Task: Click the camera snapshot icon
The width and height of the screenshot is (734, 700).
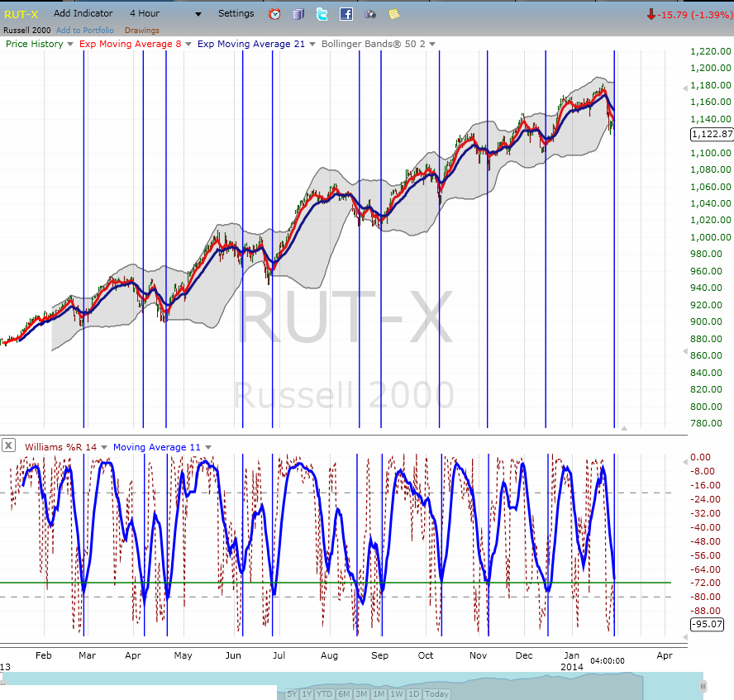Action: [370, 15]
